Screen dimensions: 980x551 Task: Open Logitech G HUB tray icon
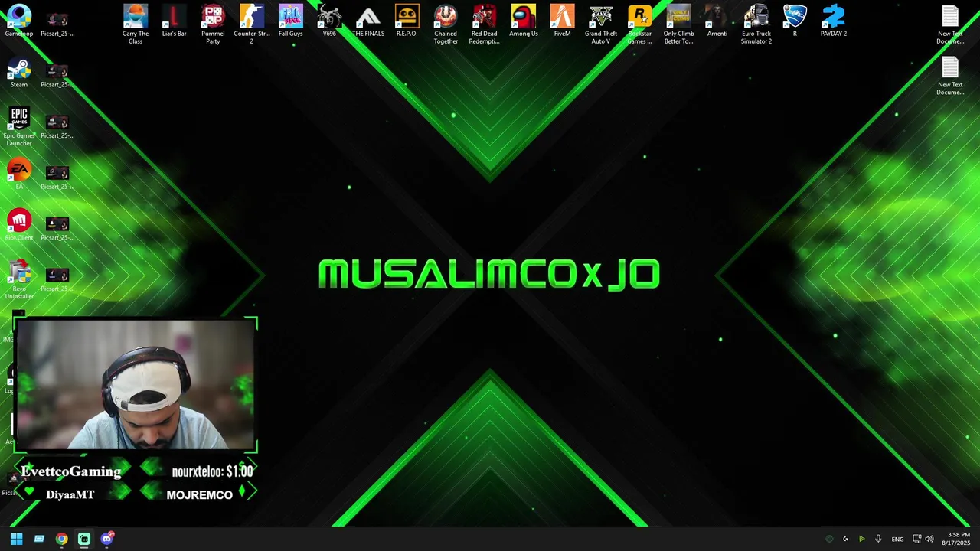[845, 539]
